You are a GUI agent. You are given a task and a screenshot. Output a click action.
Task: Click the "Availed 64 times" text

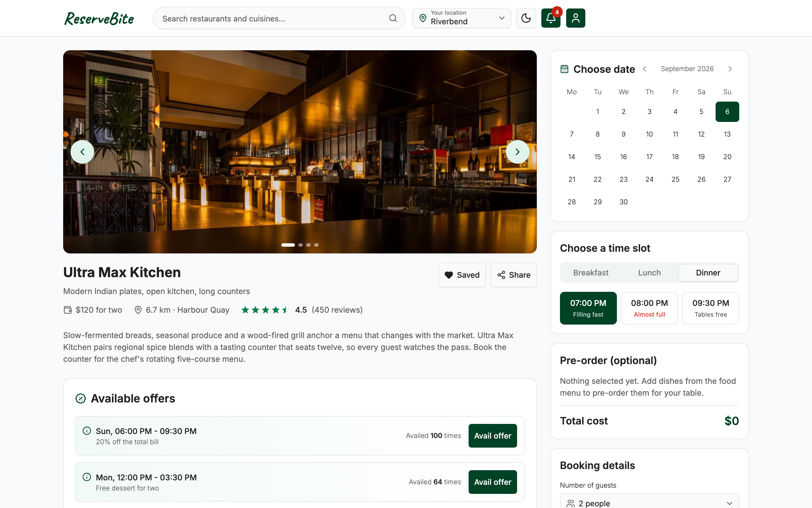[435, 482]
